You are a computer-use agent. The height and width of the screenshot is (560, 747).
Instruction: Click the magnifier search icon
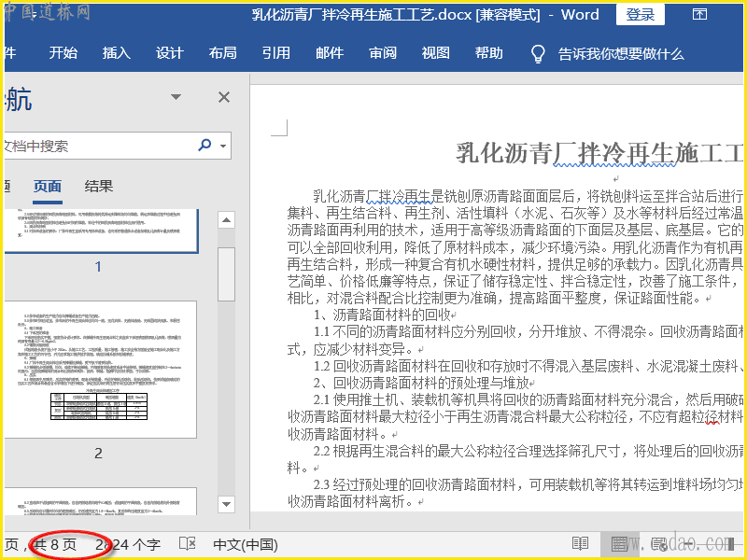coord(204,145)
